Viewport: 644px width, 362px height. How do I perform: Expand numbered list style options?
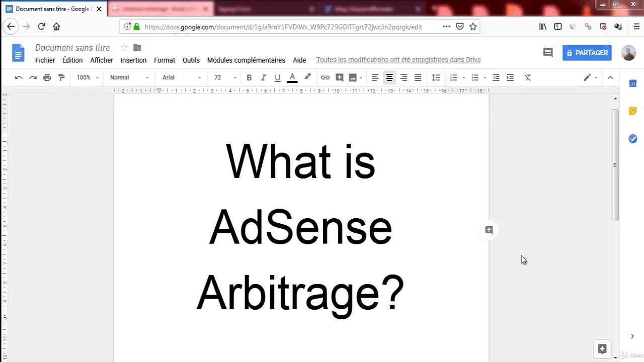pos(463,78)
